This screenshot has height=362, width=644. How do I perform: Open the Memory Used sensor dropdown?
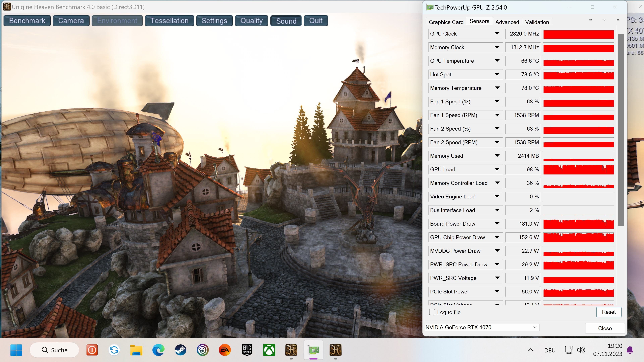tap(497, 156)
